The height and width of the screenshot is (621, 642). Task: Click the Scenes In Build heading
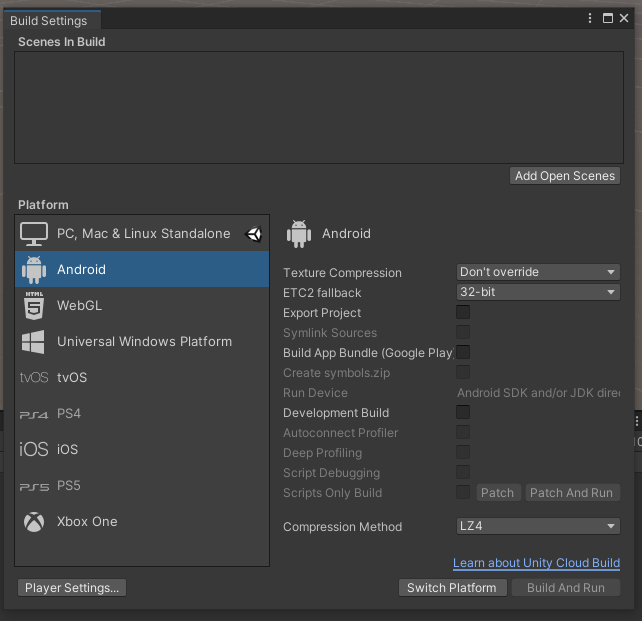tap(61, 42)
